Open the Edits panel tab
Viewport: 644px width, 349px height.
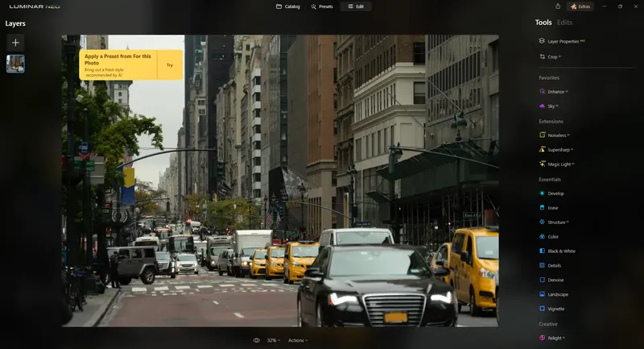pyautogui.click(x=564, y=23)
